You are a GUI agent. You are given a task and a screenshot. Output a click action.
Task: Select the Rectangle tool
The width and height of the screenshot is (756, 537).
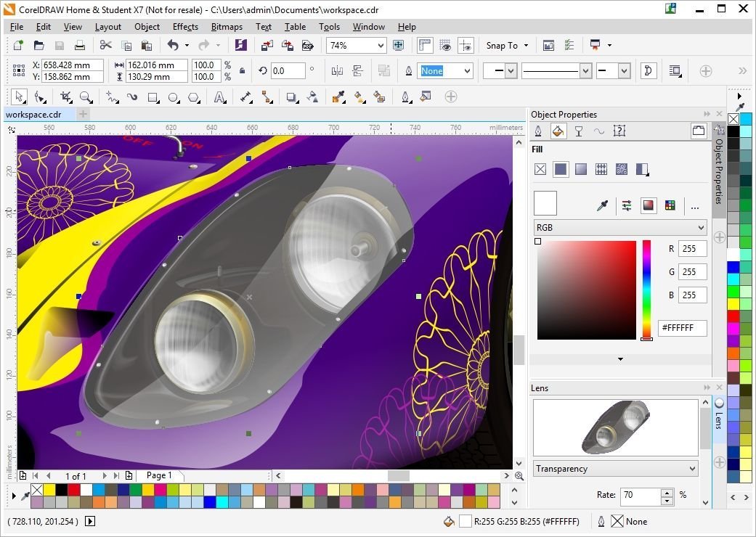coord(153,97)
